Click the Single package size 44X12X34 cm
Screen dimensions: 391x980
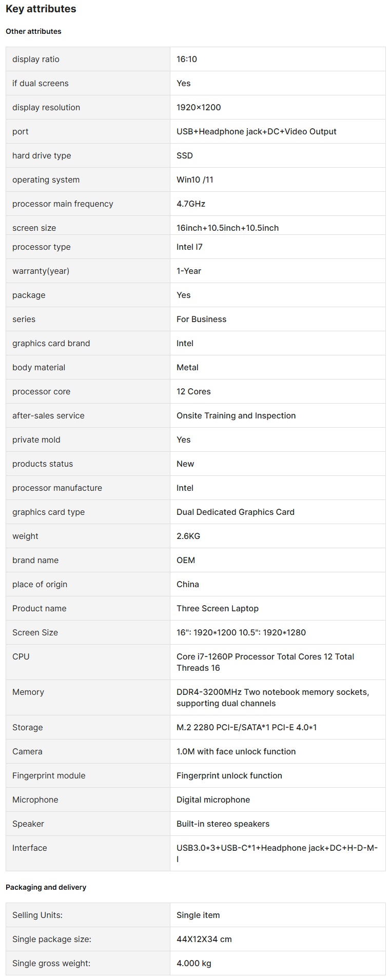204,939
